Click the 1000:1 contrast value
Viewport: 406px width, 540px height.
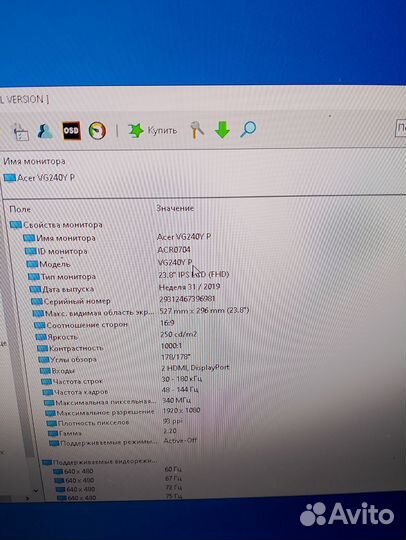point(171,345)
